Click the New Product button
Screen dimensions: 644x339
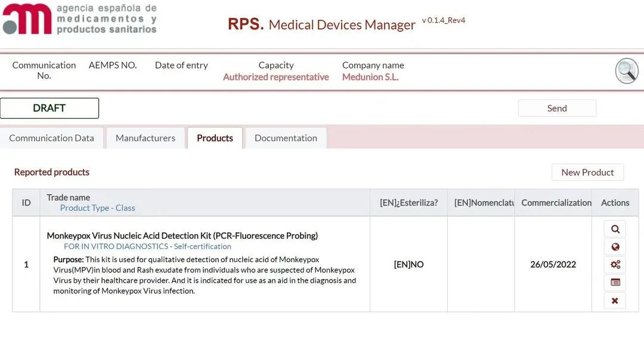click(587, 172)
